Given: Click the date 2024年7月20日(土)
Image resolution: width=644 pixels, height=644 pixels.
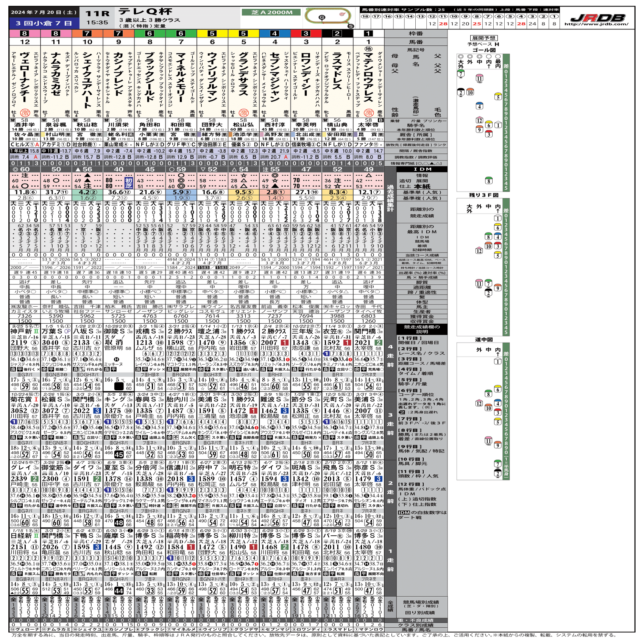Looking at the screenshot, I should [x=44, y=12].
